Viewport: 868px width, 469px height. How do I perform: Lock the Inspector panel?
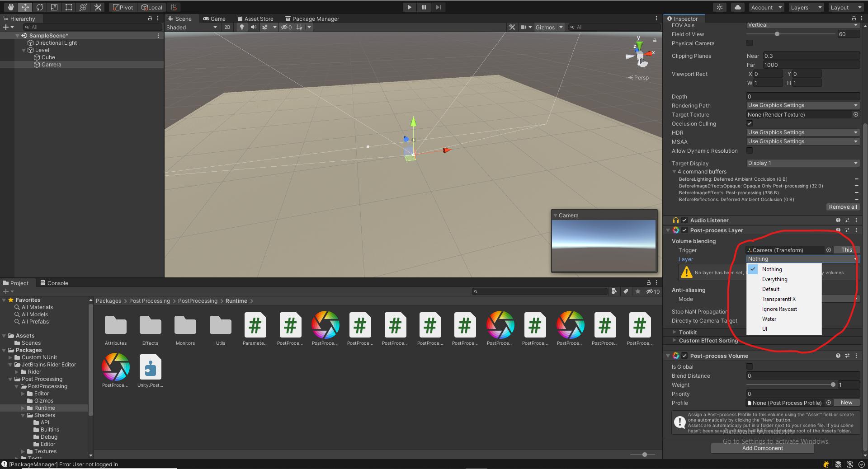(854, 19)
